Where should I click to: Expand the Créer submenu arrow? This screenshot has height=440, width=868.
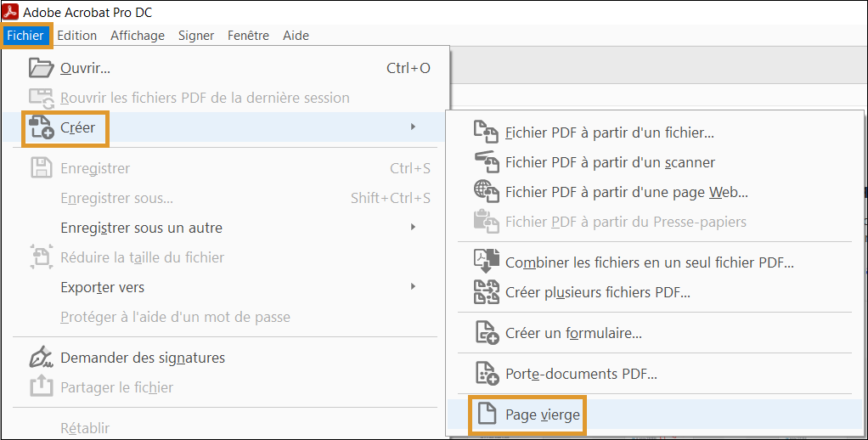tap(413, 127)
